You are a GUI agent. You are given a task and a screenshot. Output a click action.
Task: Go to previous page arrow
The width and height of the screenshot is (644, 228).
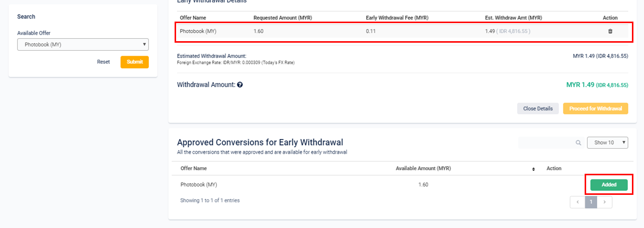pyautogui.click(x=578, y=202)
